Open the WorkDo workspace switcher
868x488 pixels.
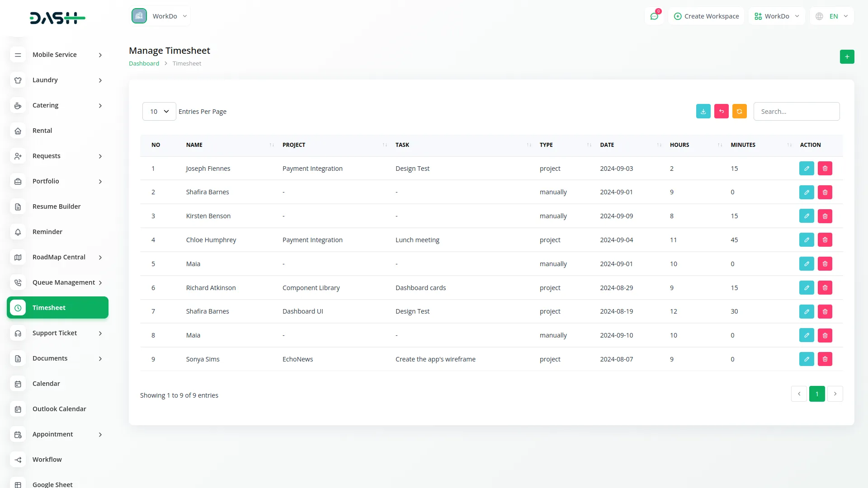(160, 16)
